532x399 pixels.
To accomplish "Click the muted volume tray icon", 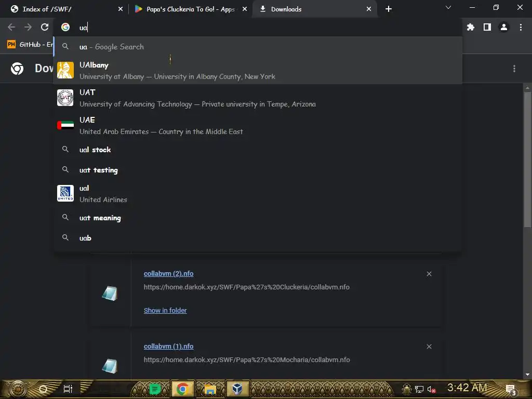I will click(x=431, y=390).
